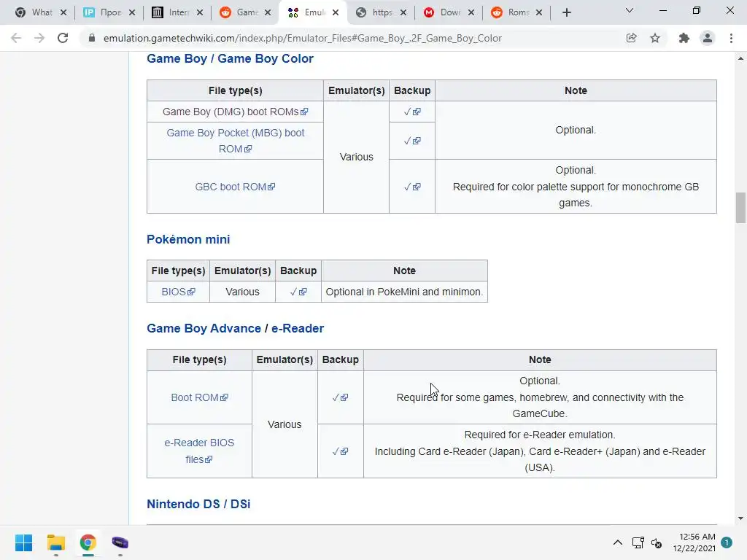Click 'Pokémon mini' section heading
This screenshot has height=560, width=747.
[x=188, y=239]
